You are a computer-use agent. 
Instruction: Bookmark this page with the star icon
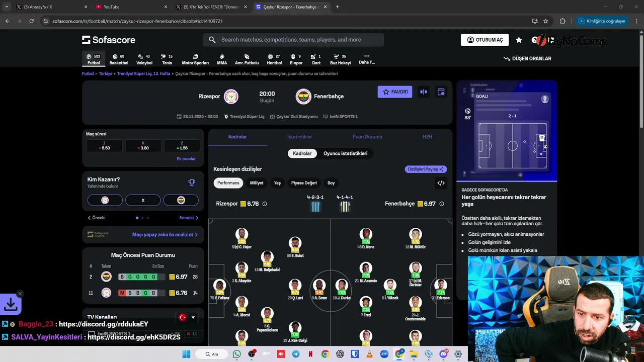tap(546, 21)
